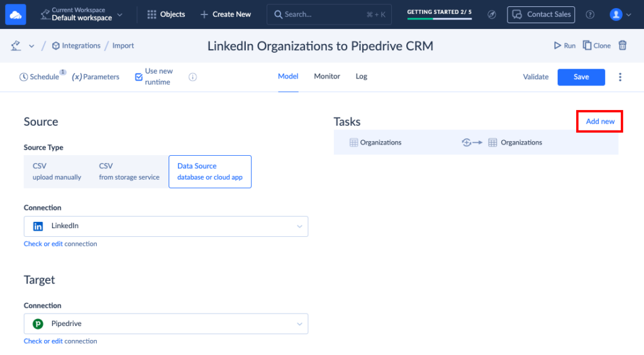The height and width of the screenshot is (355, 644).
Task: Switch to the Log tab
Action: [x=362, y=76]
